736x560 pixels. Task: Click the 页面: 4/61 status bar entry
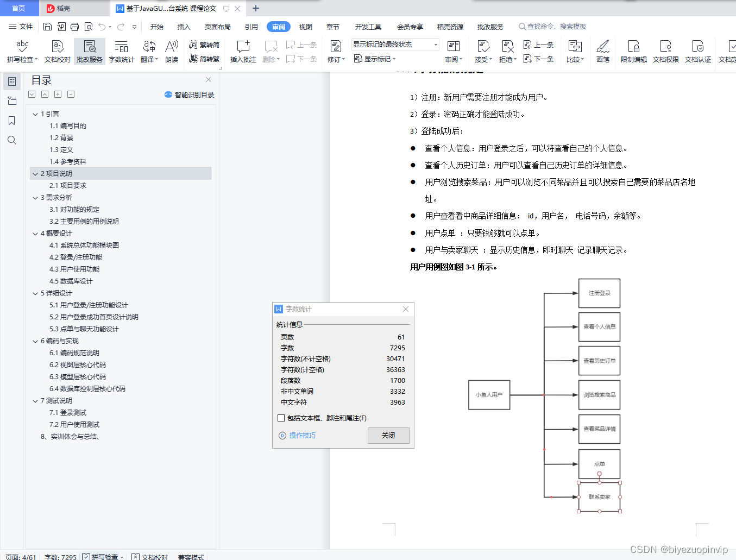point(21,557)
